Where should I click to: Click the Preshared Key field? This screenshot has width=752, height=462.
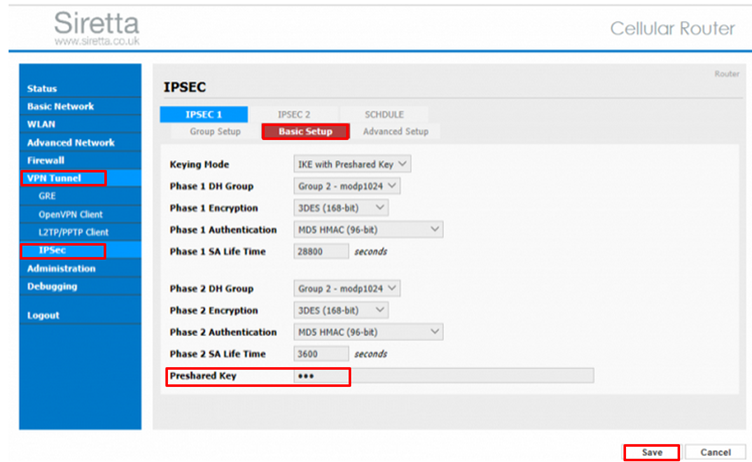pos(444,376)
